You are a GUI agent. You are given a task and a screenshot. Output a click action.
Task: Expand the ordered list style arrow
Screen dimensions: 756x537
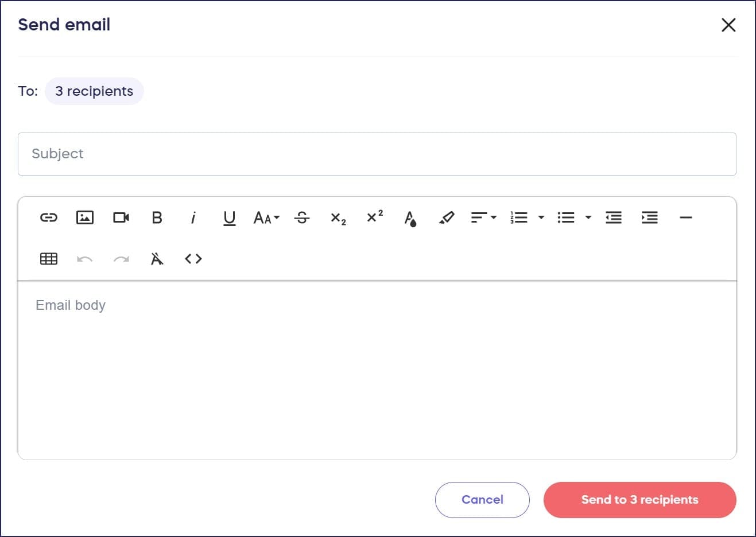[541, 217]
